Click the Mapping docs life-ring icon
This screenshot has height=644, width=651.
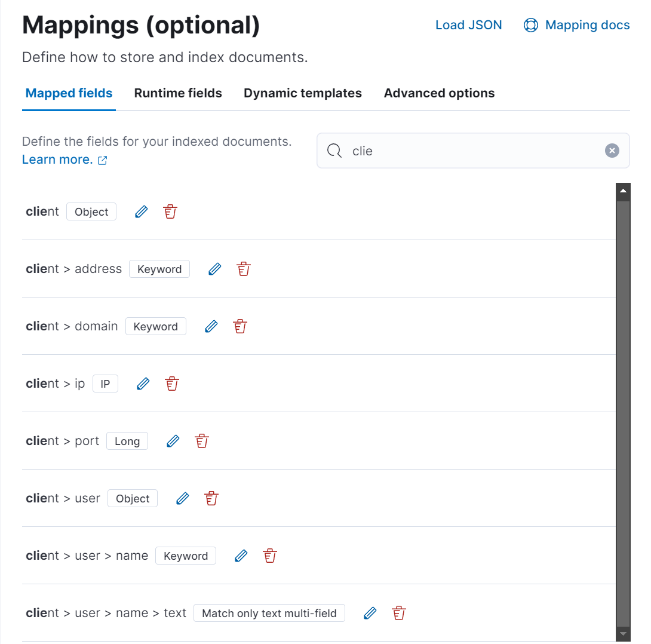[530, 25]
